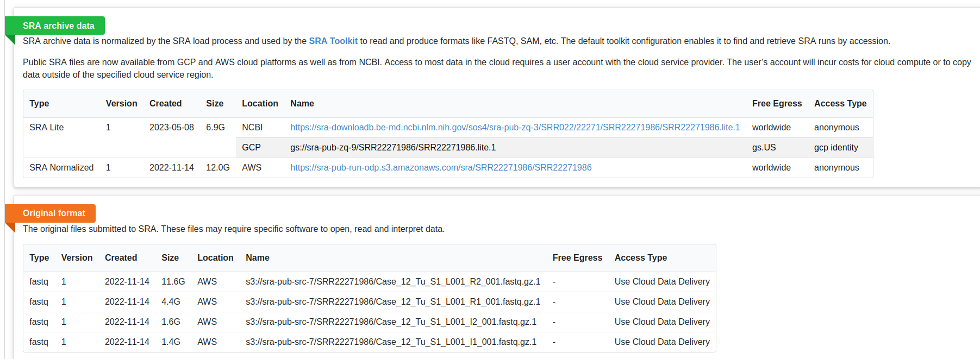Click the SRA Normalized type cell
The height and width of the screenshot is (359, 980).
coord(61,168)
